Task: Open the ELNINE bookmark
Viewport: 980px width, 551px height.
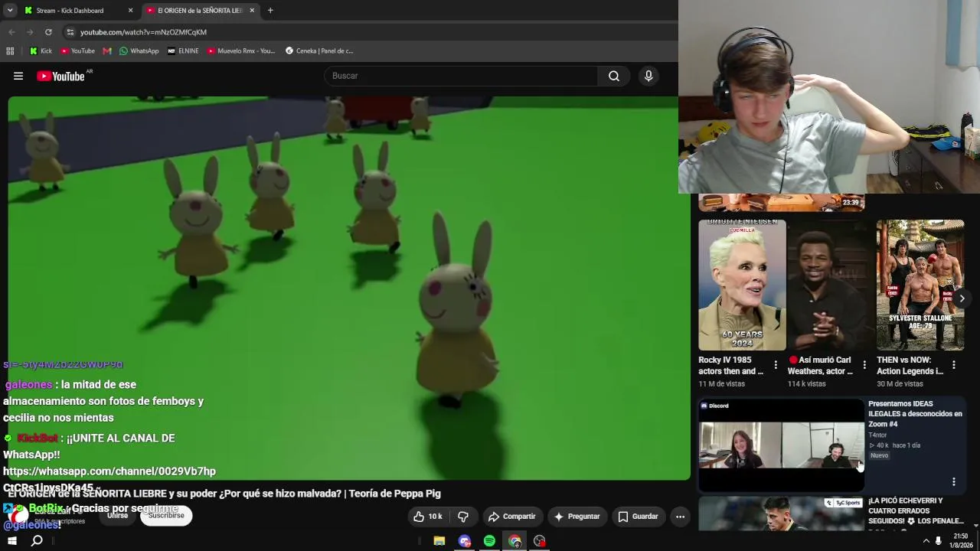Action: [x=183, y=51]
